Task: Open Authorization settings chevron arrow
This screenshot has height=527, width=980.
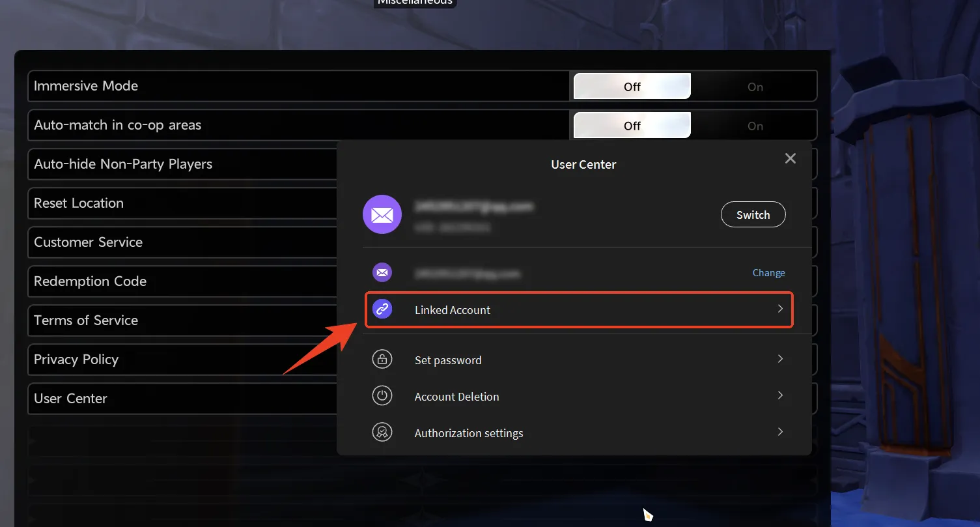Action: tap(780, 432)
